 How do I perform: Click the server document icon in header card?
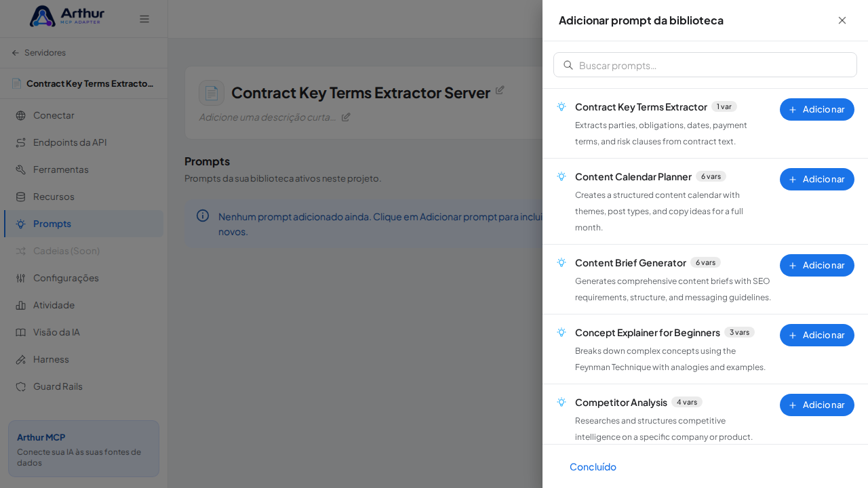(212, 93)
